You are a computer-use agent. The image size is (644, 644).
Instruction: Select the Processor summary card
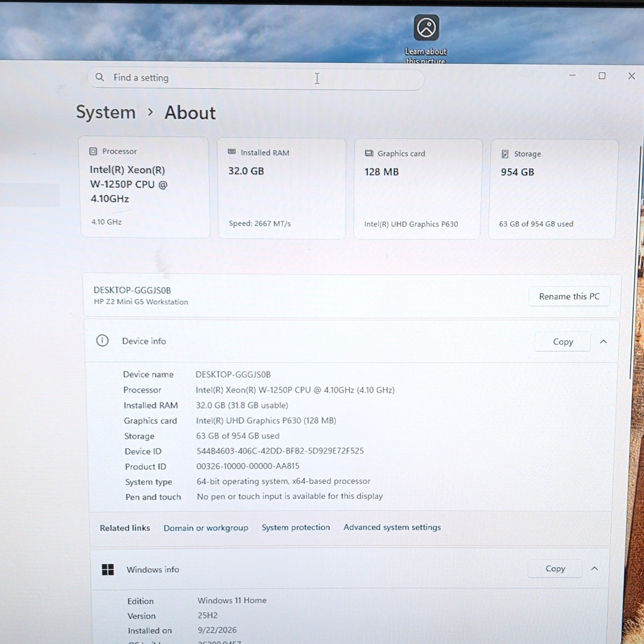(x=144, y=187)
